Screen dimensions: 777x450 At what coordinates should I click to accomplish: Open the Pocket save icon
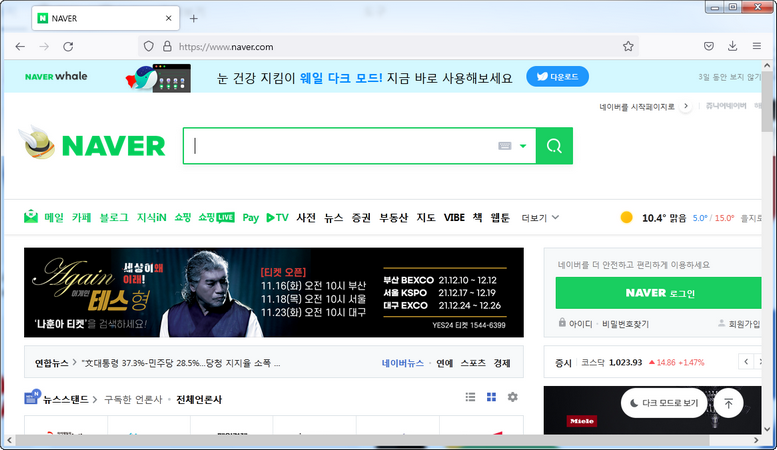pos(709,47)
